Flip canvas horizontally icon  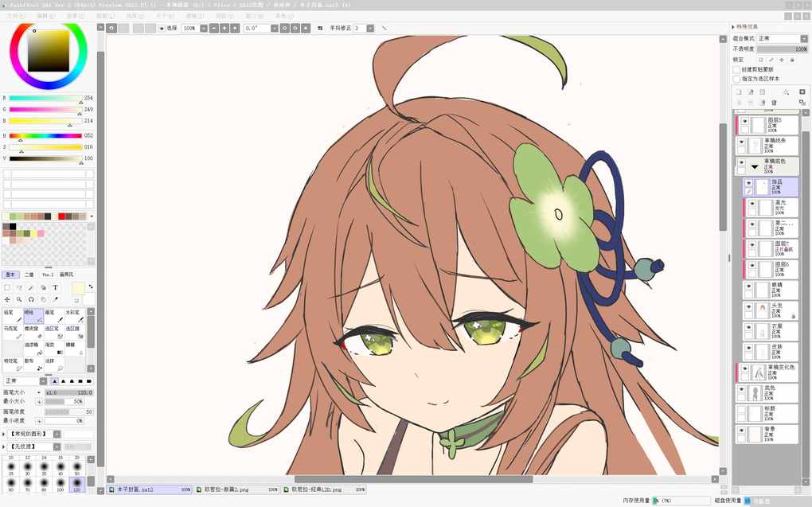tap(320, 28)
